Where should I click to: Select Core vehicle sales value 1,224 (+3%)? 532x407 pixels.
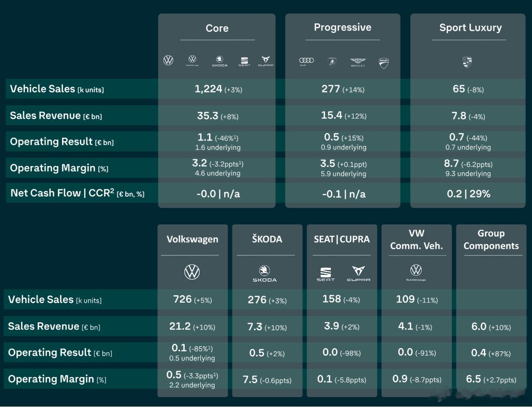218,89
